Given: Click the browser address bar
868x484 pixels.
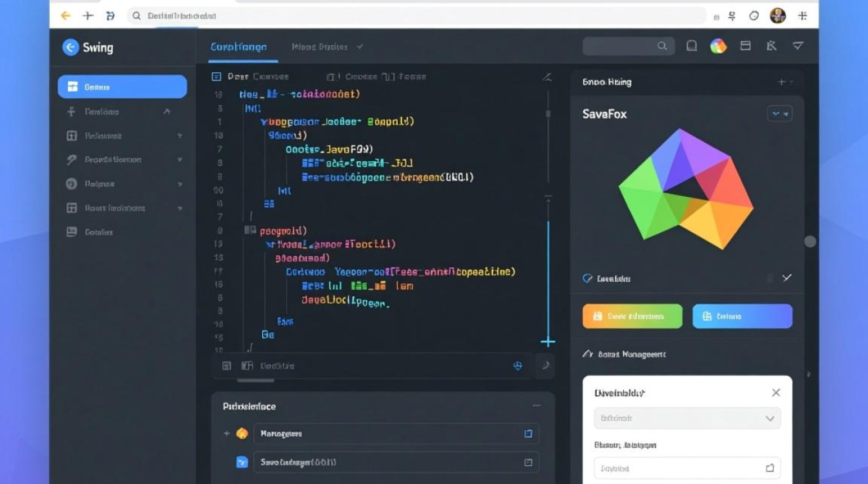Looking at the screenshot, I should 413,15.
